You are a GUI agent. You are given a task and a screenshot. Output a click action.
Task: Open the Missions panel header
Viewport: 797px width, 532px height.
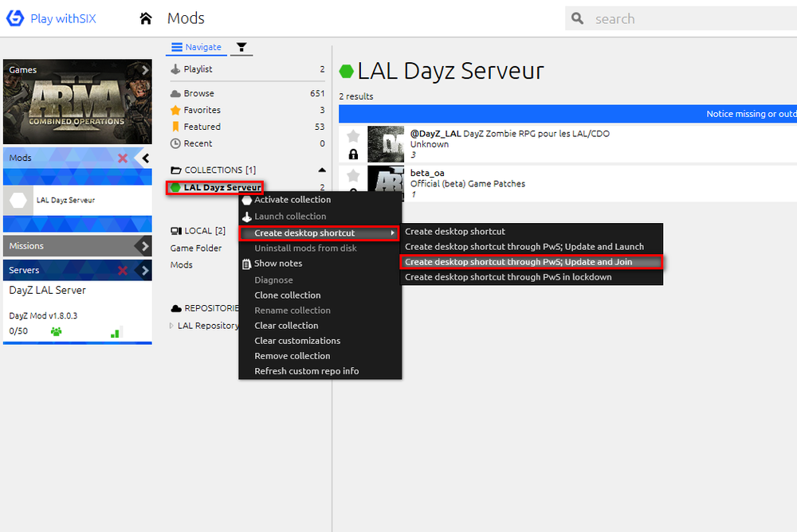[x=77, y=246]
